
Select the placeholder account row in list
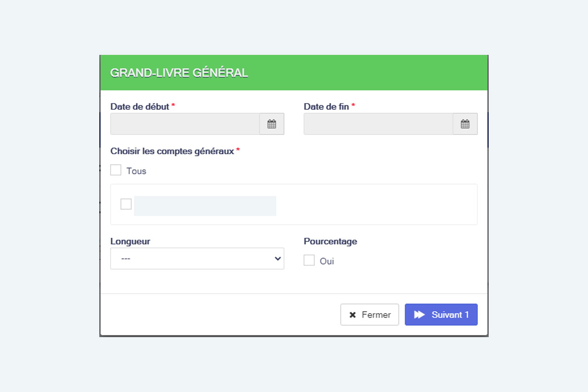pyautogui.click(x=205, y=206)
